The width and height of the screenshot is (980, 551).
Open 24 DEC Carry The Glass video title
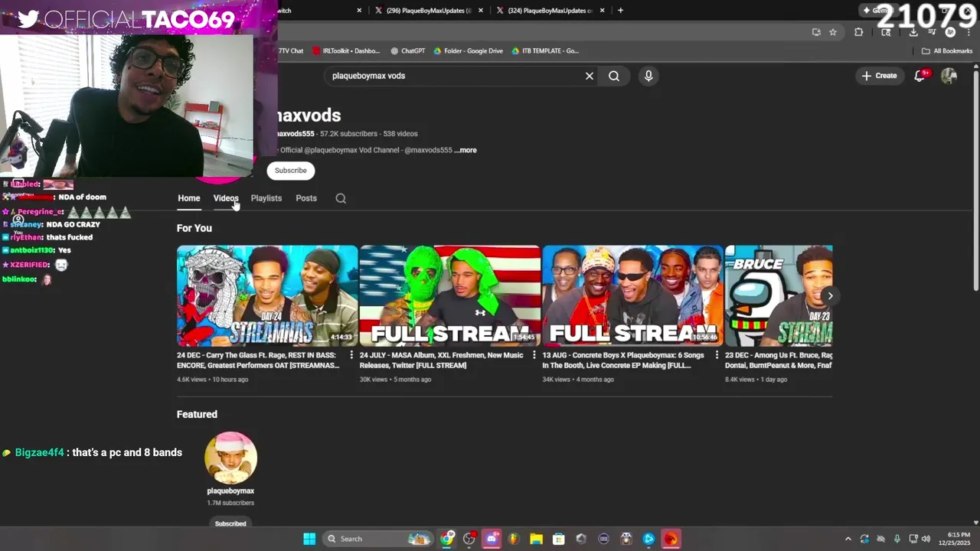coord(259,360)
